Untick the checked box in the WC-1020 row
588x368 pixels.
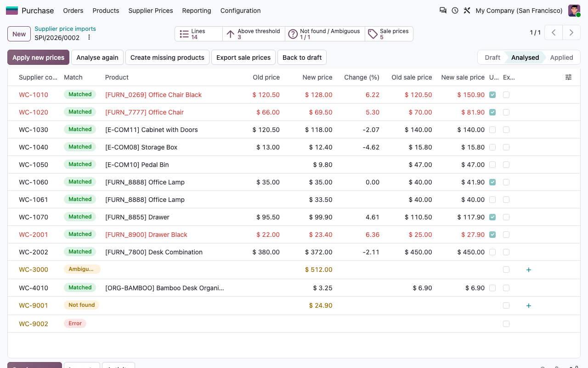pos(492,112)
